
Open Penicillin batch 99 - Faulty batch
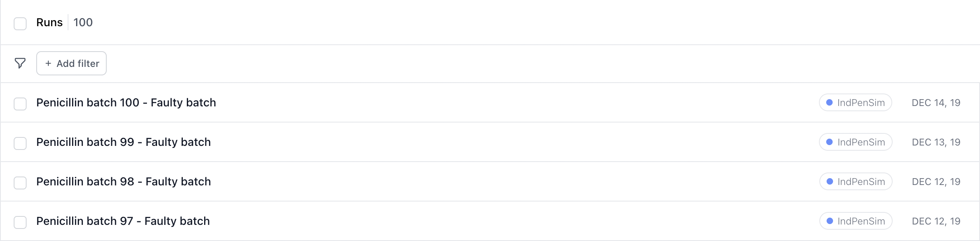pyautogui.click(x=123, y=142)
